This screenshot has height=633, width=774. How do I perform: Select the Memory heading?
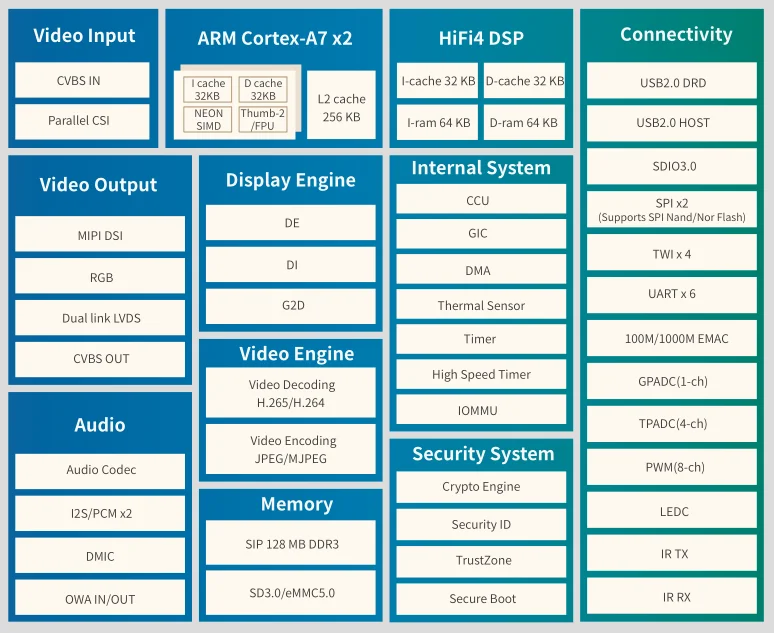297,505
